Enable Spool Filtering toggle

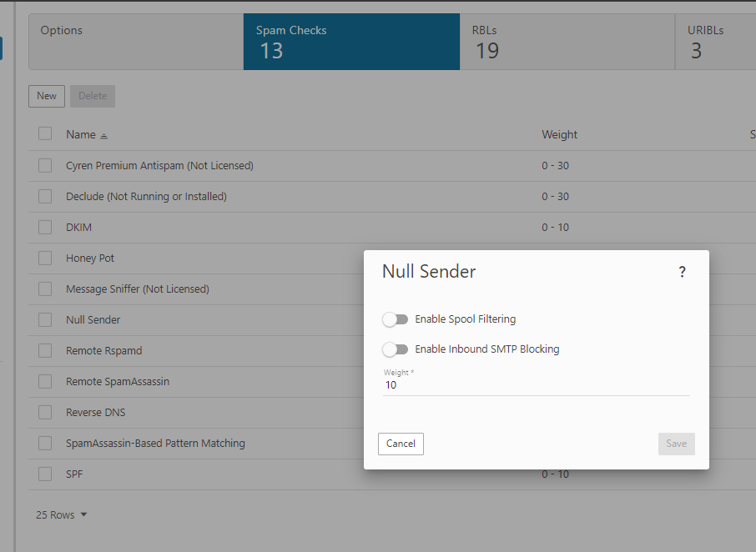[x=395, y=319]
